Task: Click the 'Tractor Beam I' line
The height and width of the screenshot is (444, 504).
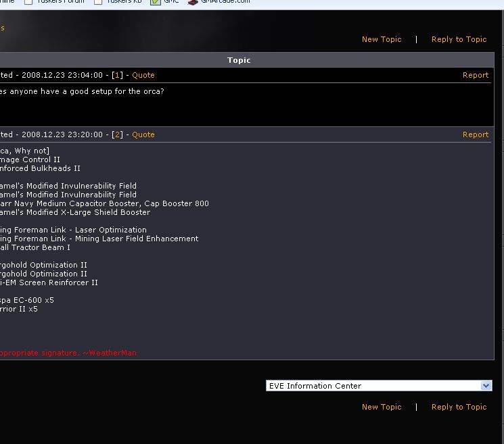Action: (x=41, y=247)
